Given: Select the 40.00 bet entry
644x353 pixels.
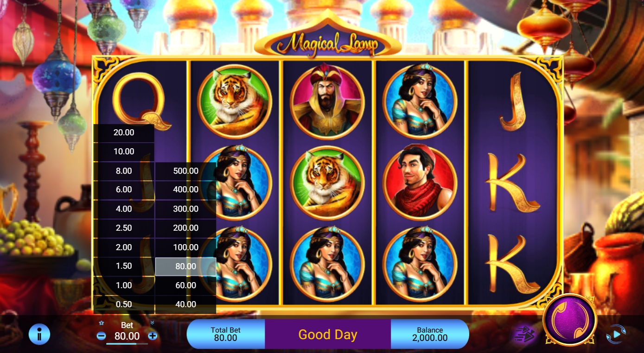Looking at the screenshot, I should click(x=185, y=304).
